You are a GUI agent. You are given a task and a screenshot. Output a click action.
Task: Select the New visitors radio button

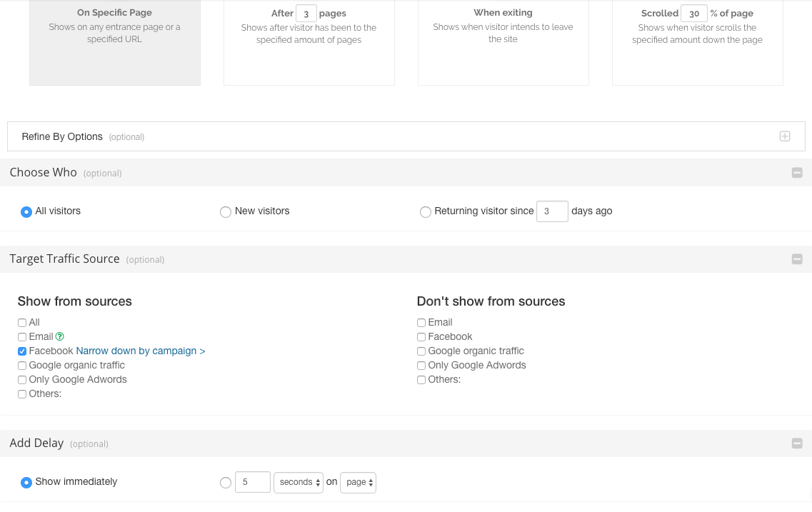[226, 211]
